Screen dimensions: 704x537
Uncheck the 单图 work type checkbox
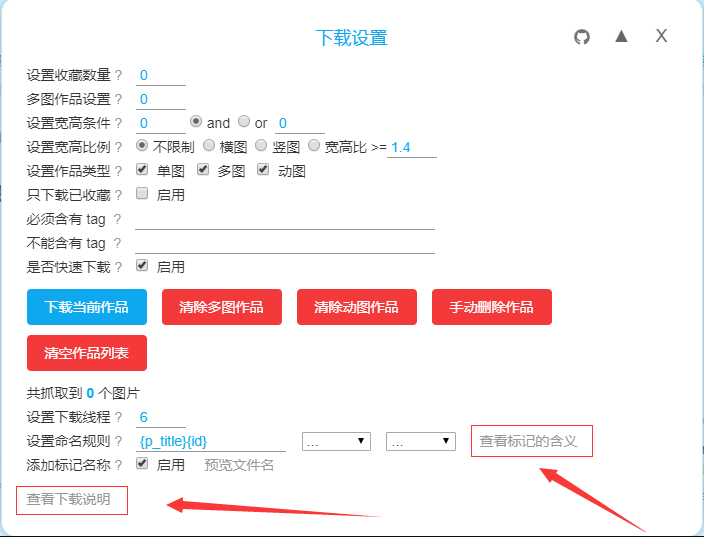[x=142, y=169]
